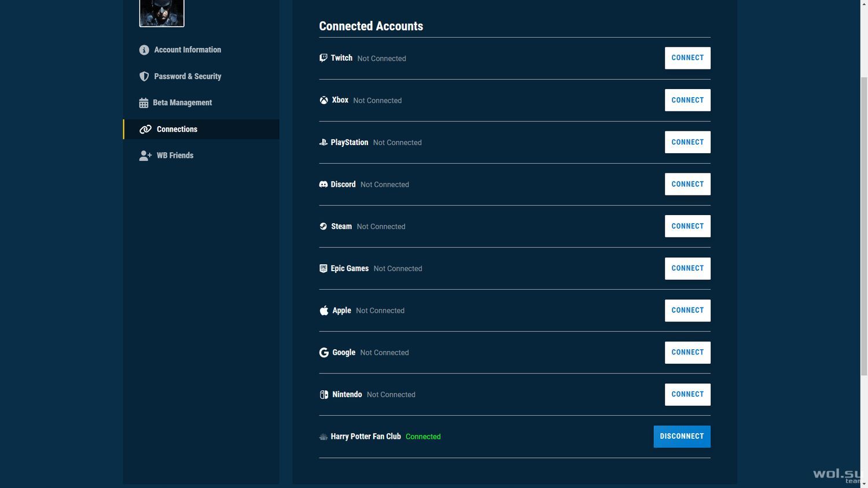The image size is (868, 488).
Task: Click Not Connected status beside Steam
Action: pos(381,227)
